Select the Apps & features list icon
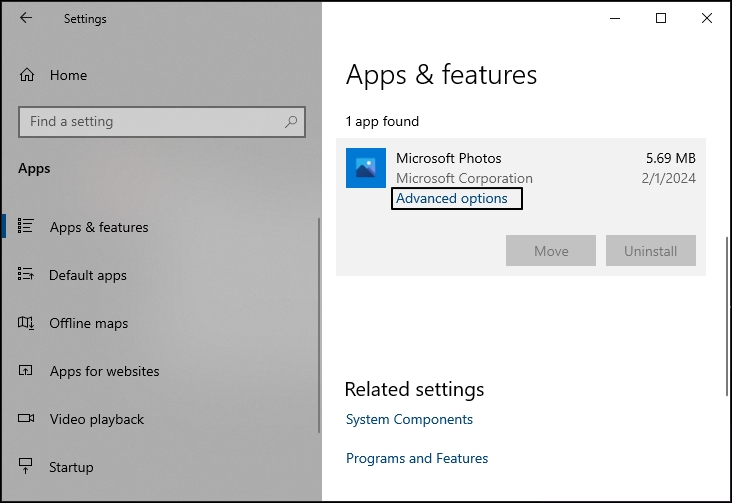732x503 pixels. 25,226
